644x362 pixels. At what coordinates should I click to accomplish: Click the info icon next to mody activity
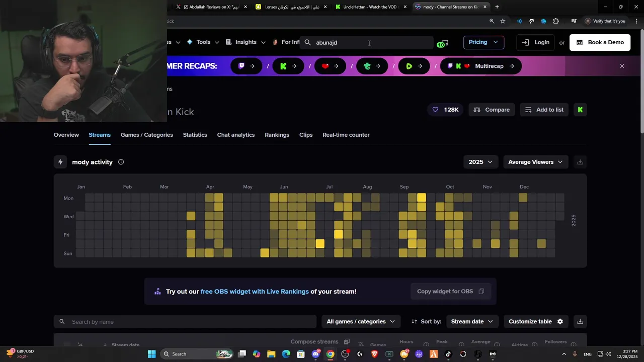(x=121, y=162)
